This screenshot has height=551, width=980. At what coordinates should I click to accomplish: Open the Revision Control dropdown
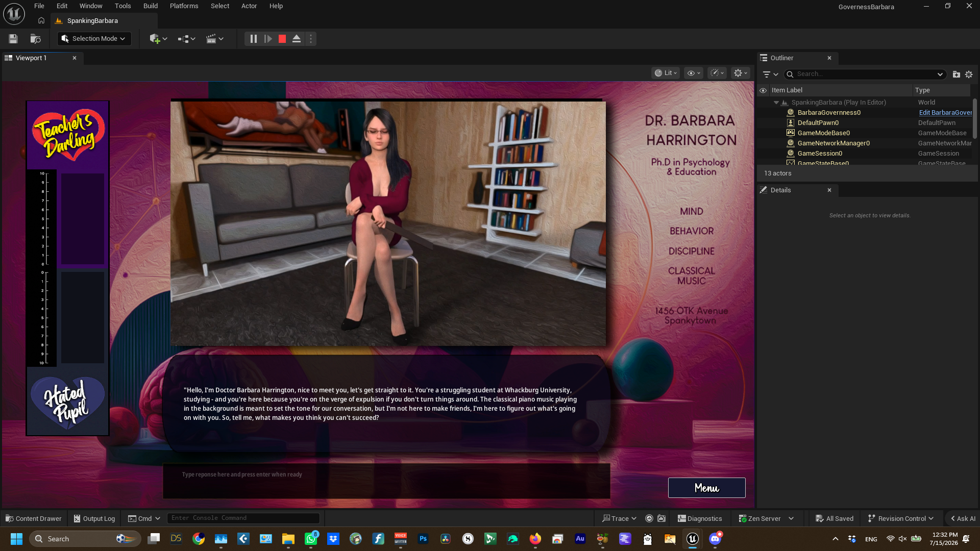[x=901, y=518]
